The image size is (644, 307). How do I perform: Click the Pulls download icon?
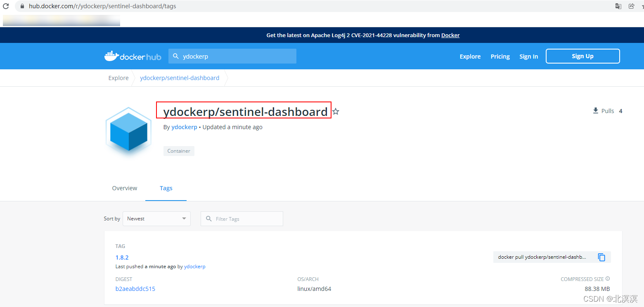596,111
